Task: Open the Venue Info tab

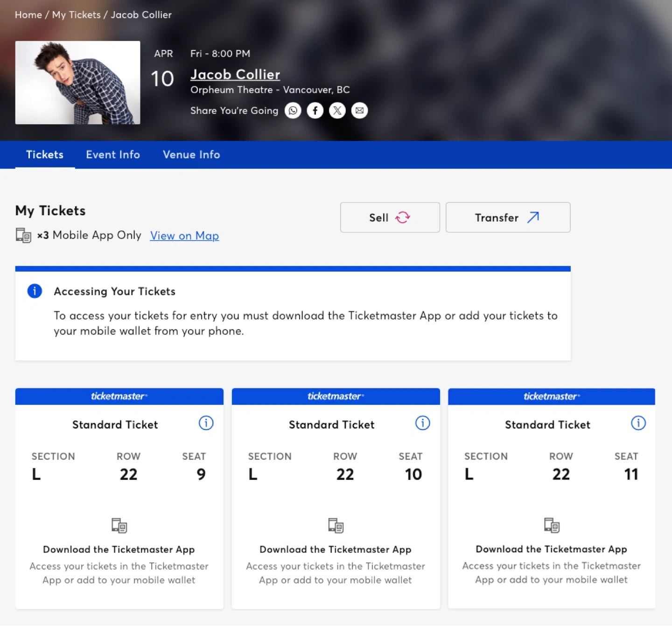Action: [191, 155]
